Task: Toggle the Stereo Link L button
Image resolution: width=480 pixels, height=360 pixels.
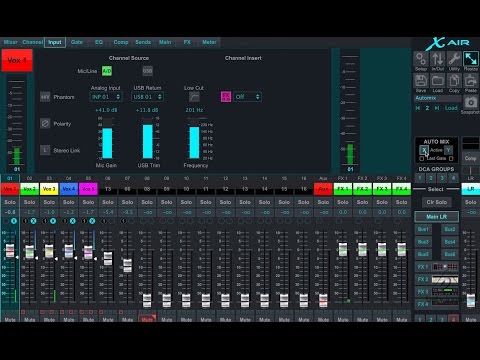Action: pyautogui.click(x=45, y=150)
